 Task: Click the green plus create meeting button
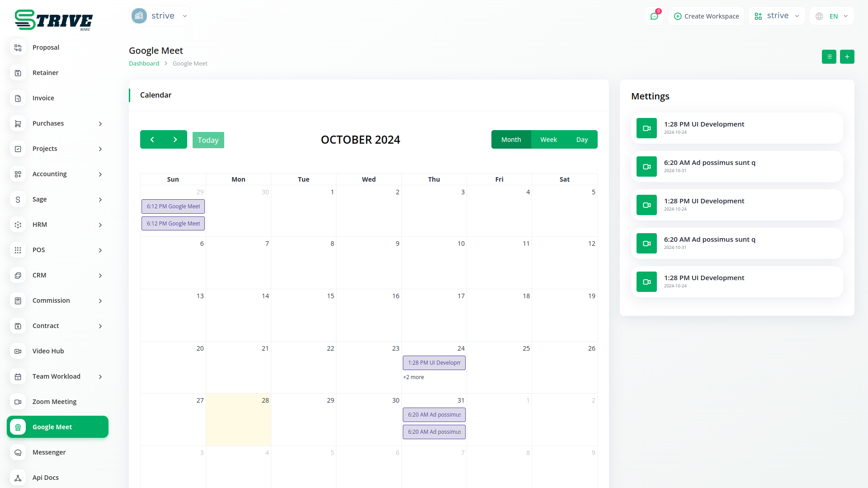pos(847,57)
